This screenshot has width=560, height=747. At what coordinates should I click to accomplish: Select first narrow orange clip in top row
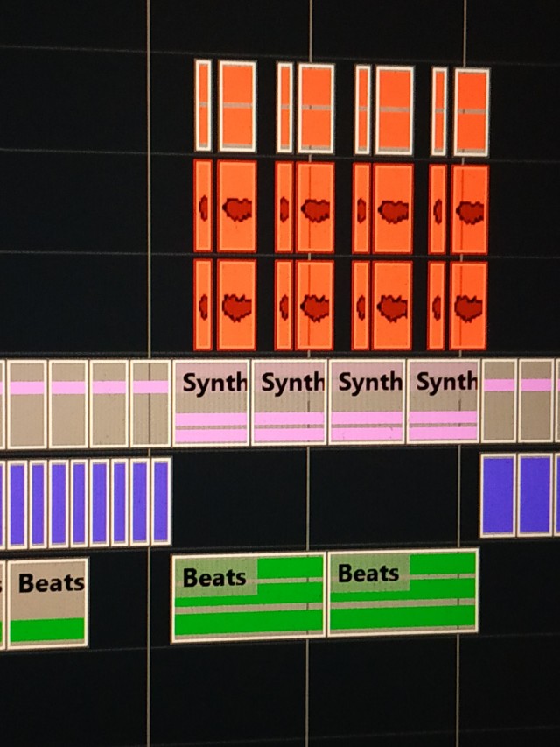tap(203, 105)
